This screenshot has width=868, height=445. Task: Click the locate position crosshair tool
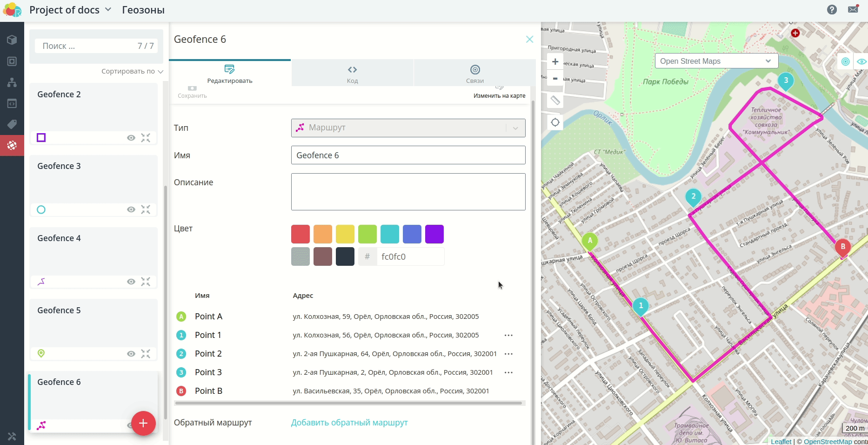coord(555,122)
